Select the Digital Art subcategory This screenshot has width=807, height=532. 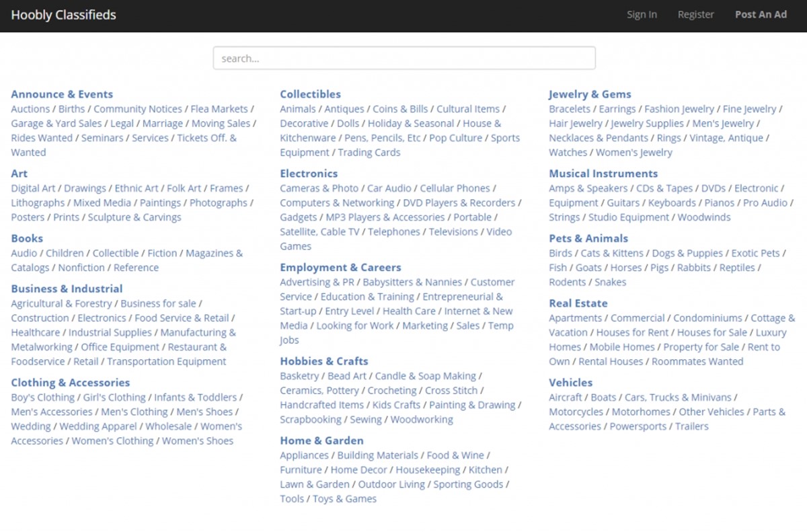(33, 188)
